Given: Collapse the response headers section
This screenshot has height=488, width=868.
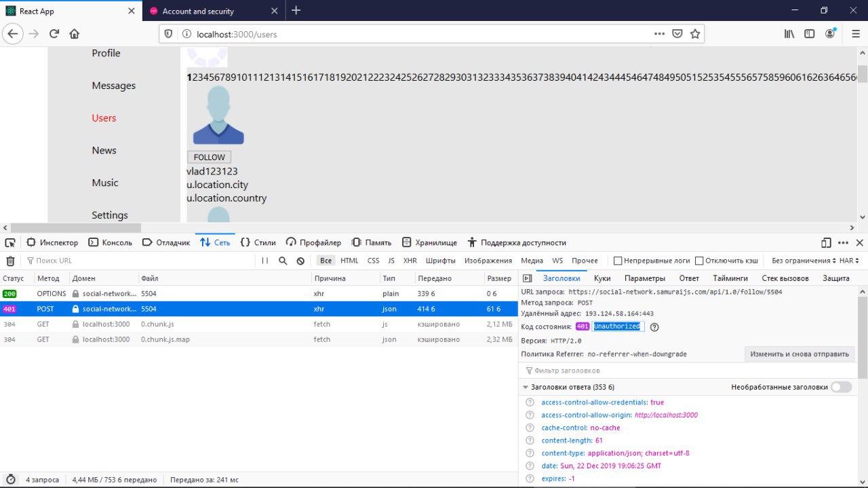Looking at the screenshot, I should tap(526, 387).
